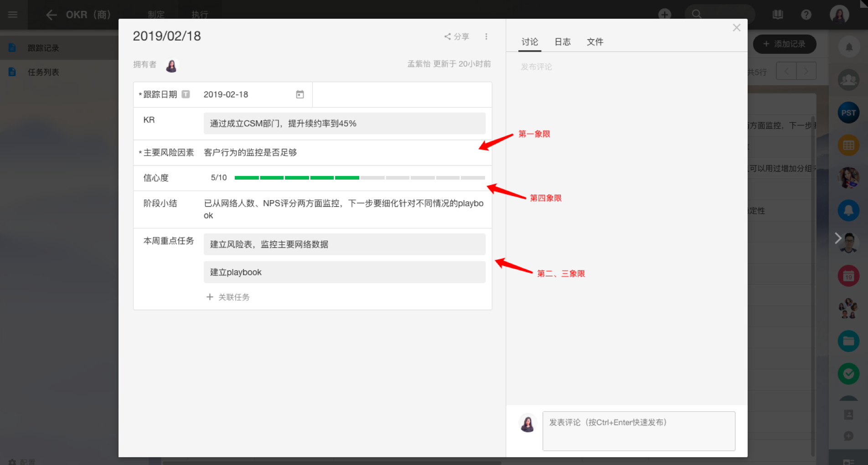Click the help question mark icon
Image resolution: width=868 pixels, height=465 pixels.
click(806, 15)
